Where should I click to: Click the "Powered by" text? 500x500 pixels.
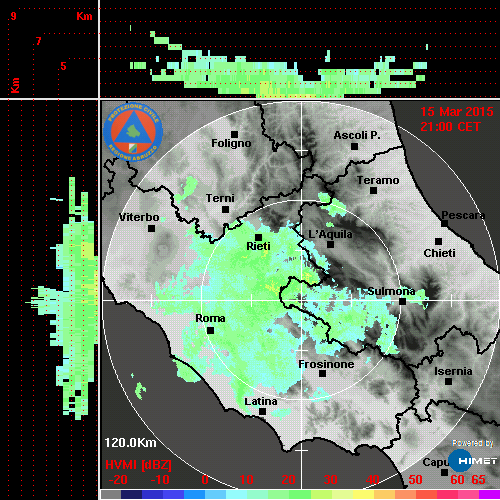coord(473,443)
